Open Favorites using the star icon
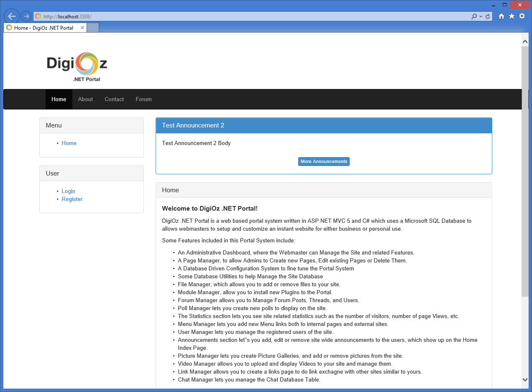Image resolution: width=532 pixels, height=392 pixels. tap(512, 16)
